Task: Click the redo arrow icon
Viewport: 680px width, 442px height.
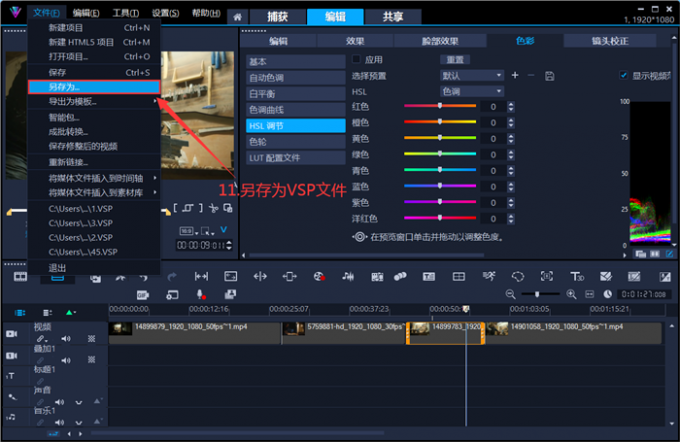Action: pyautogui.click(x=172, y=277)
